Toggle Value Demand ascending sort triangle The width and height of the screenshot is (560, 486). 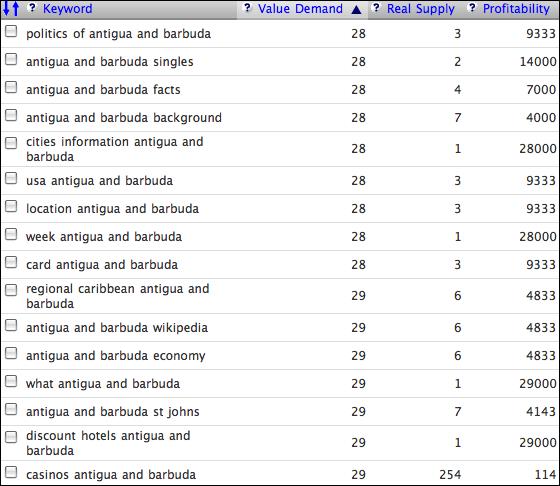(356, 10)
